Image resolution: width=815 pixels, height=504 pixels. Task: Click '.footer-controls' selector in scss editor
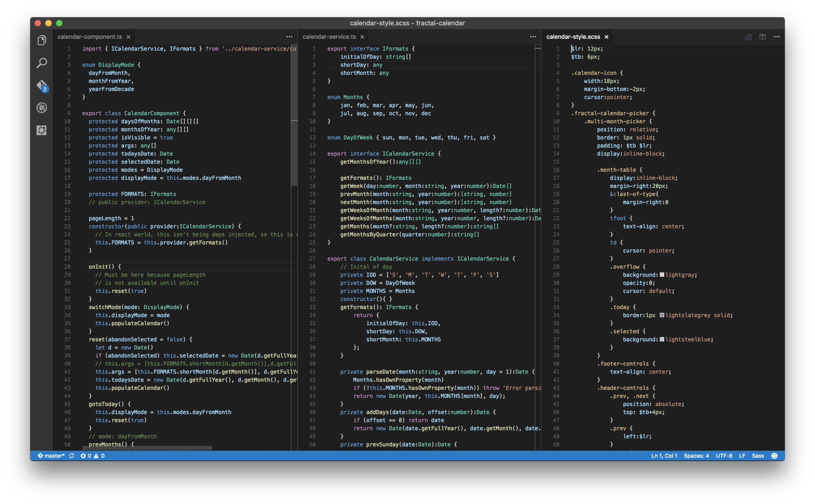tap(623, 364)
